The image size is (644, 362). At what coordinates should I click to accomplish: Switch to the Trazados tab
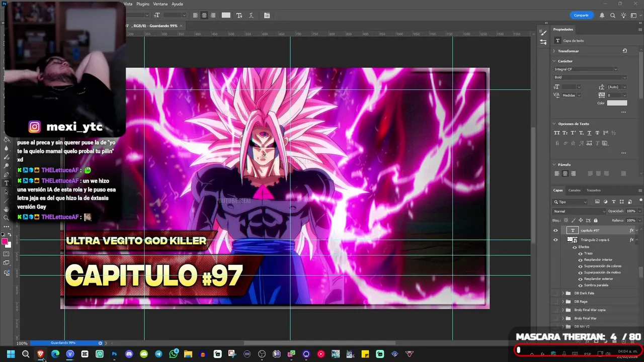(x=593, y=190)
